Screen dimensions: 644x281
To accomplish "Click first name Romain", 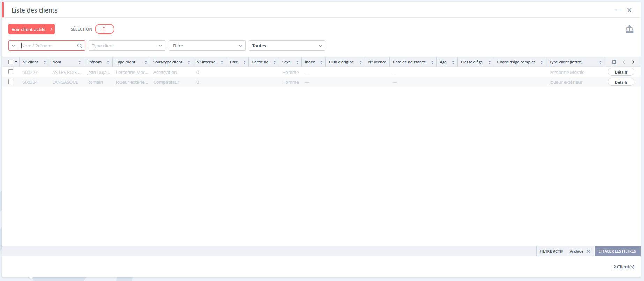I will tap(95, 82).
